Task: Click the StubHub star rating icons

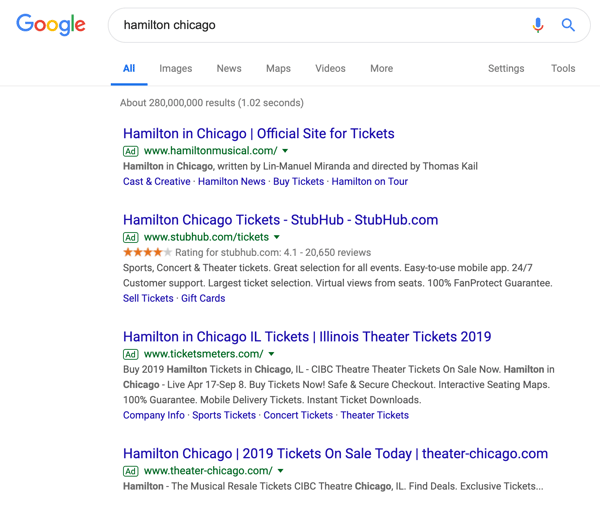Action: (147, 252)
